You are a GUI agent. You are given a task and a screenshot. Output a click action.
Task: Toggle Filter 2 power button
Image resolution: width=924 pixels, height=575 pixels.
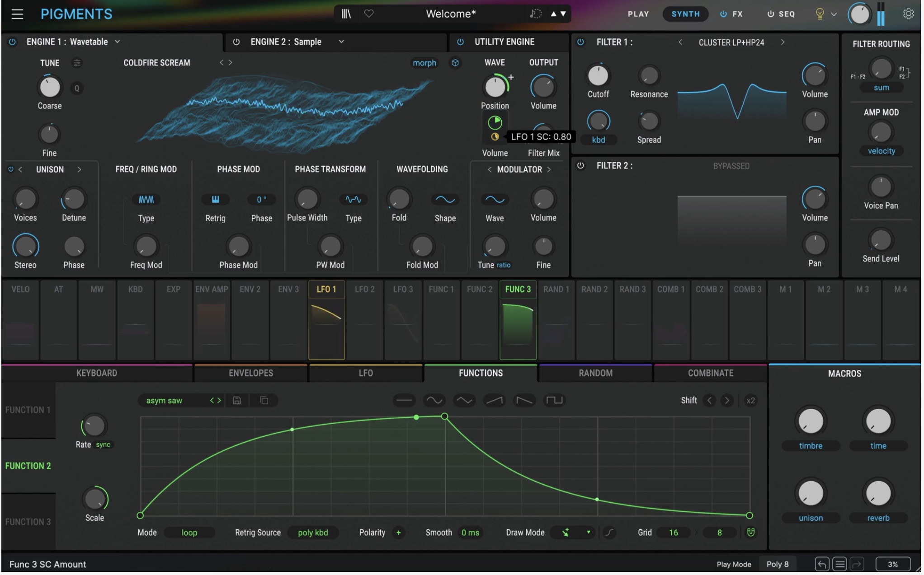(x=580, y=166)
